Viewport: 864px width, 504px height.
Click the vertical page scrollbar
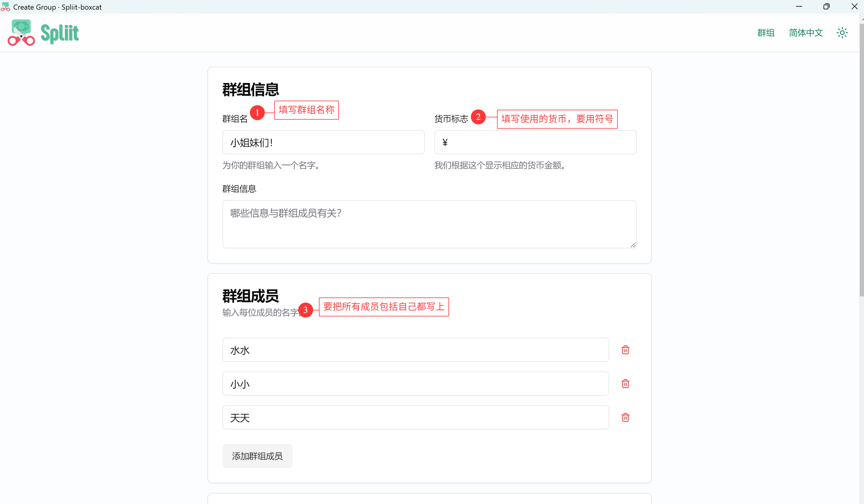pyautogui.click(x=861, y=158)
